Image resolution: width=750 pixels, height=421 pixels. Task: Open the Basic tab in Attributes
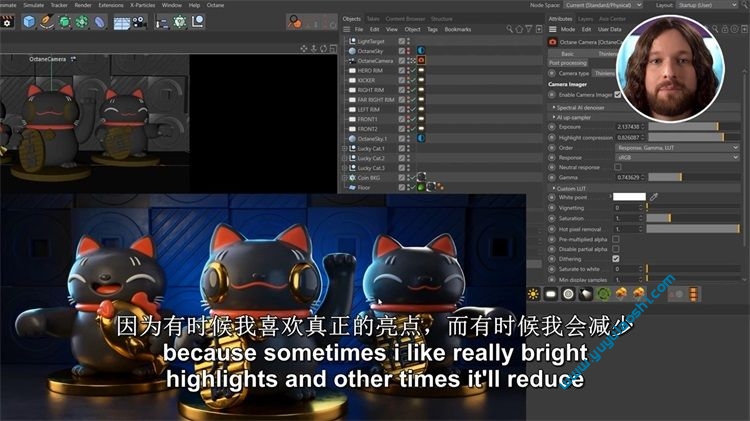tap(568, 54)
